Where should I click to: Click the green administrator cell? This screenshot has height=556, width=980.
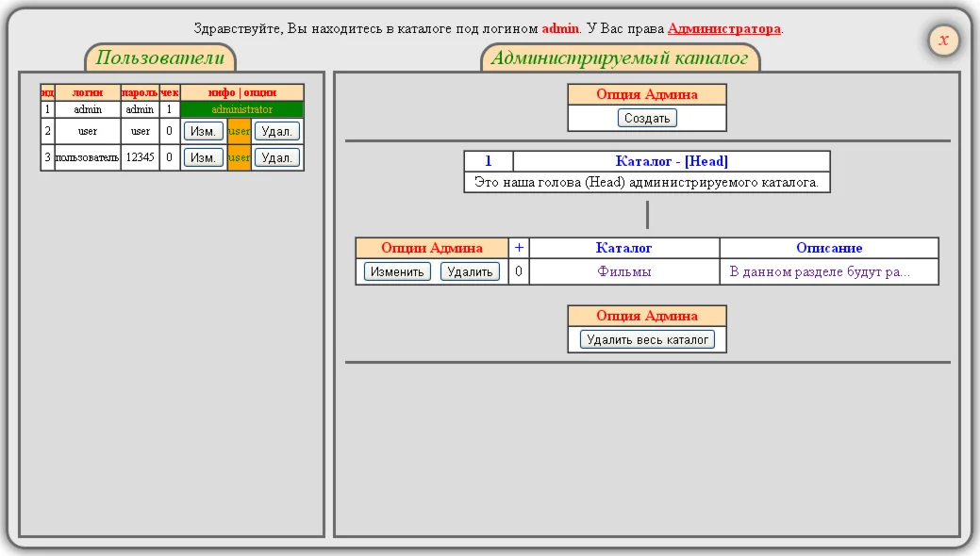coord(241,109)
